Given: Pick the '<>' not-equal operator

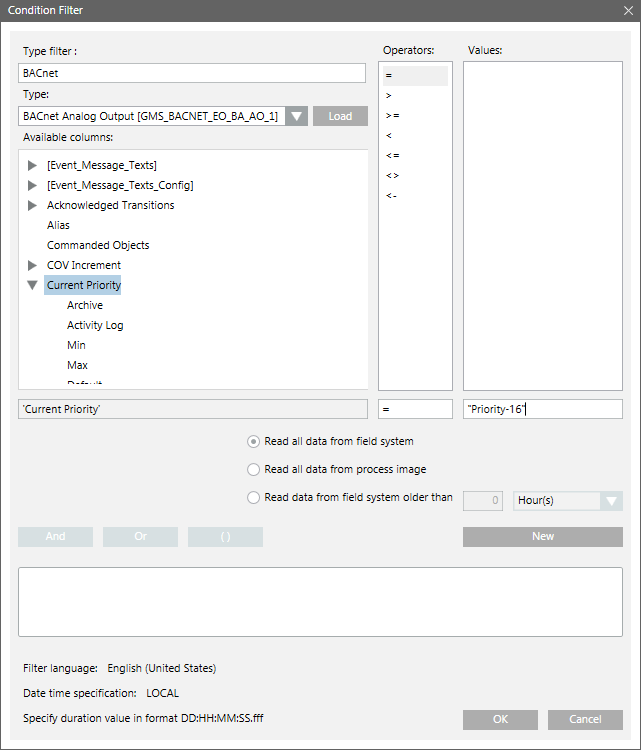Looking at the screenshot, I should [x=392, y=175].
